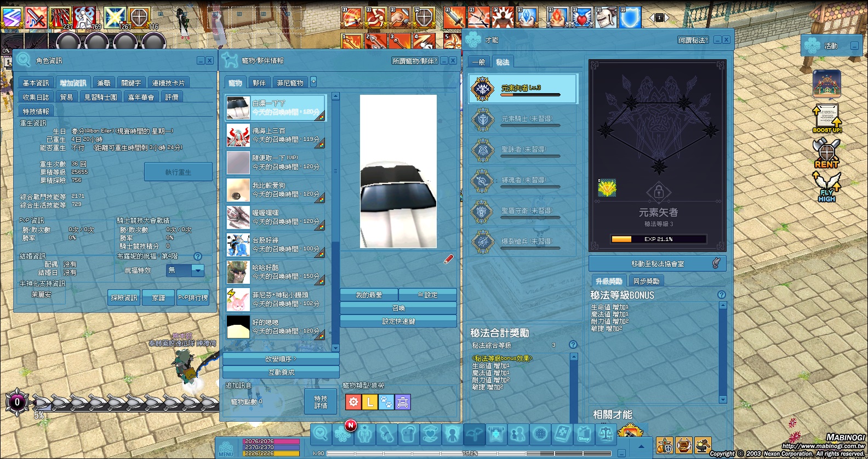Click the BOOST UP! event icon

point(827,118)
